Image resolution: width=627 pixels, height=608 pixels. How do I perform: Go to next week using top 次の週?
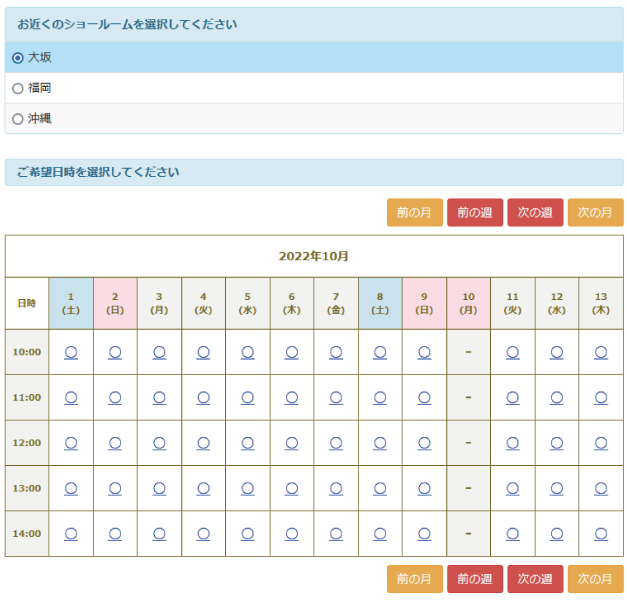pos(535,213)
